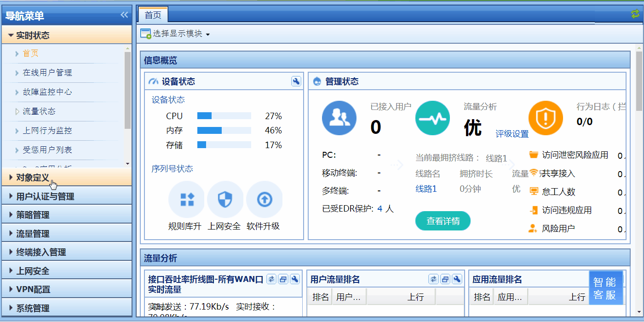Screen dimensions: 644x322
Task: Refresh the 用户流量排名 panel
Action: click(x=433, y=279)
